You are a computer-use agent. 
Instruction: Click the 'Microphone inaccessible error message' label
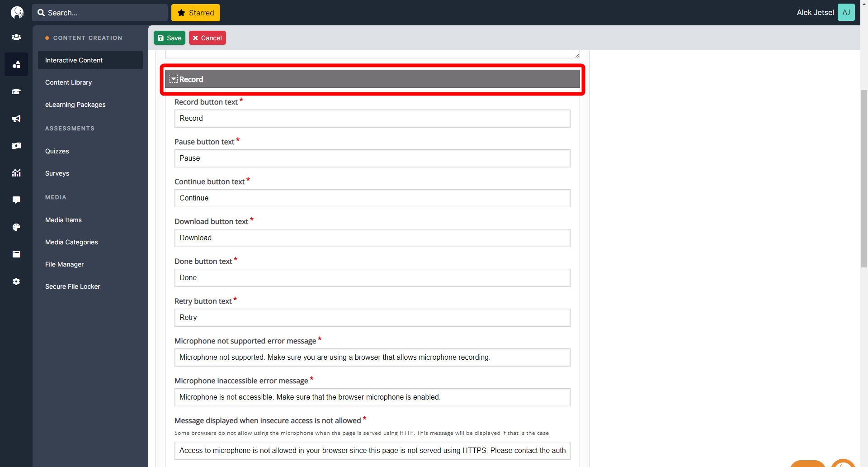pos(241,381)
